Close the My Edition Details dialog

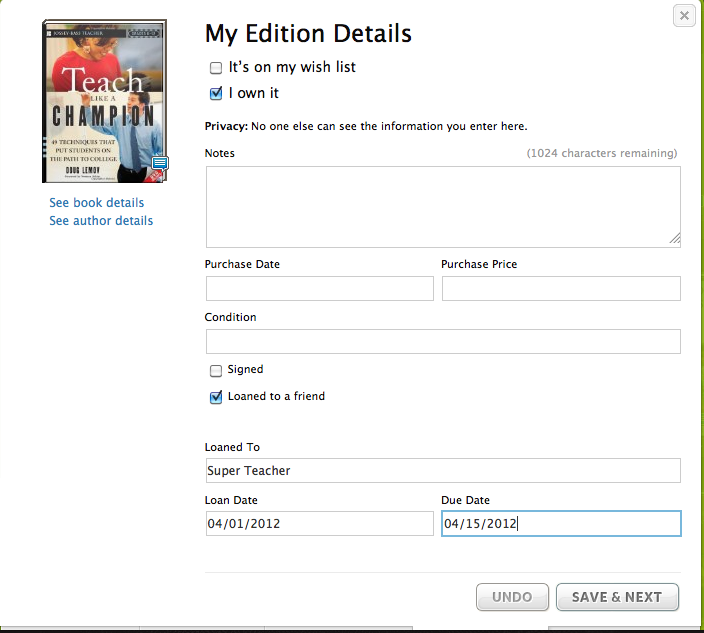point(684,16)
